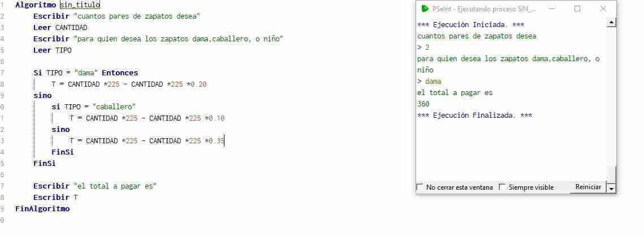
Task: Minimize the PSeInt execution window
Action: 552,8
